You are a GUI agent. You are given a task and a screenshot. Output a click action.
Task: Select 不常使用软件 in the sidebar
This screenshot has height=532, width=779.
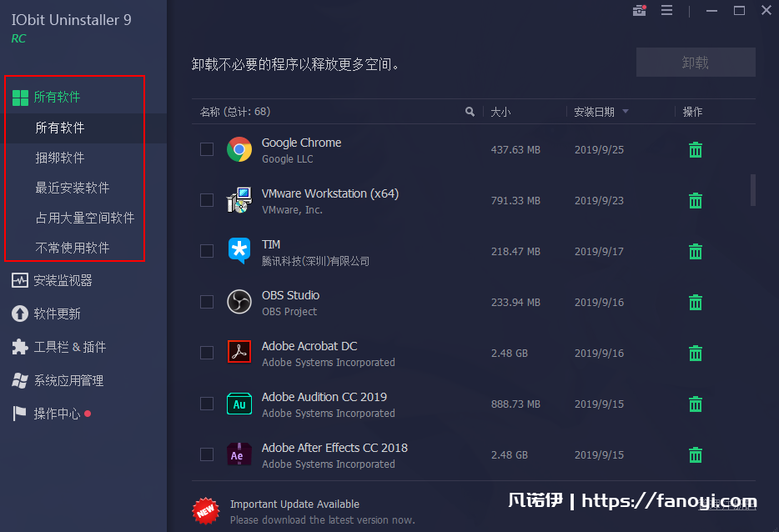(74, 248)
